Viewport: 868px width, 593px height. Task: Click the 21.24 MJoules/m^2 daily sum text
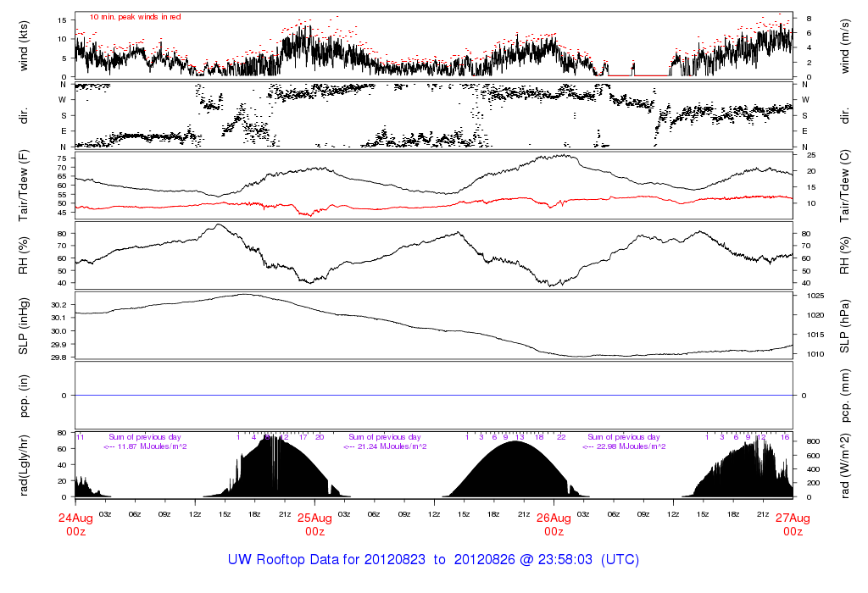point(384,446)
